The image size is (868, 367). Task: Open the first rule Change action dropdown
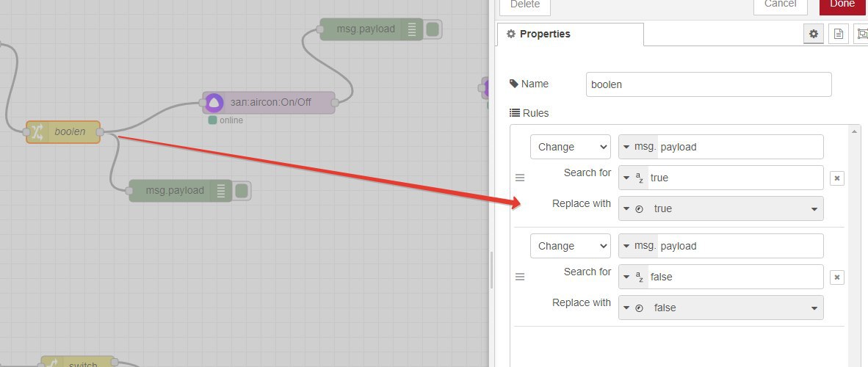(570, 147)
